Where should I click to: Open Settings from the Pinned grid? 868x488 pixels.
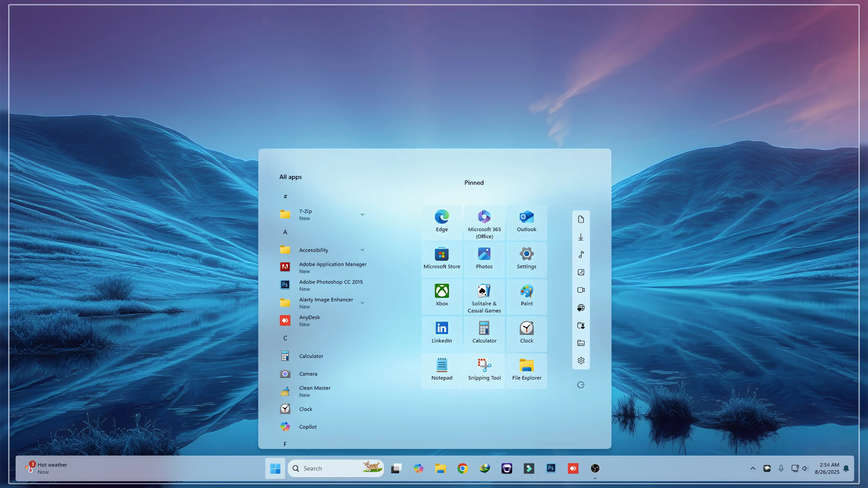[527, 259]
